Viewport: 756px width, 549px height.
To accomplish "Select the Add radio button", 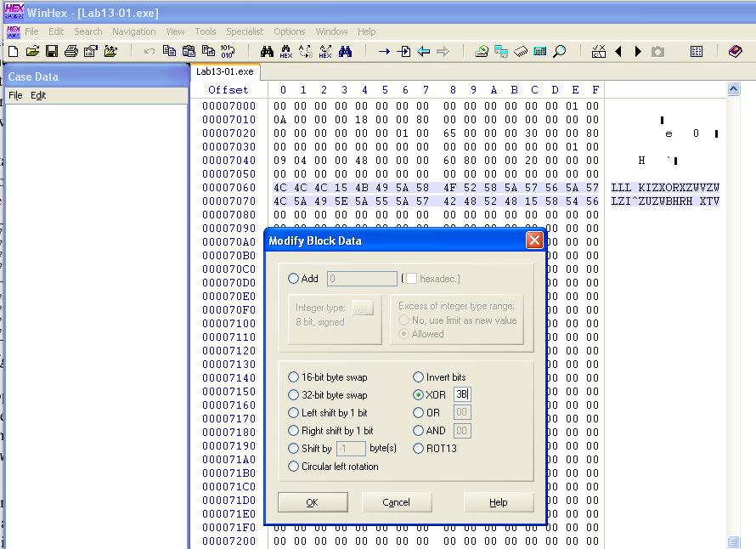I will point(293,279).
